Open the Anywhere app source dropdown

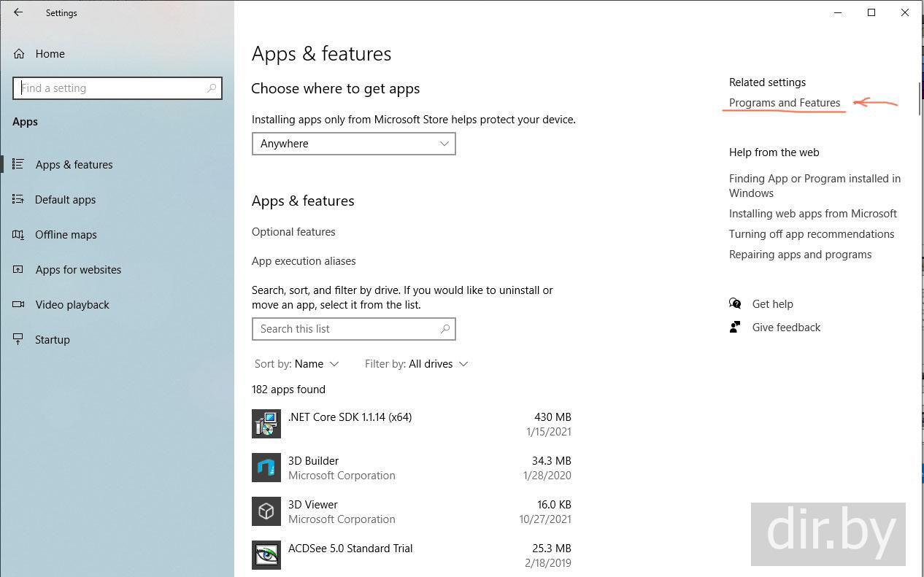pyautogui.click(x=354, y=144)
